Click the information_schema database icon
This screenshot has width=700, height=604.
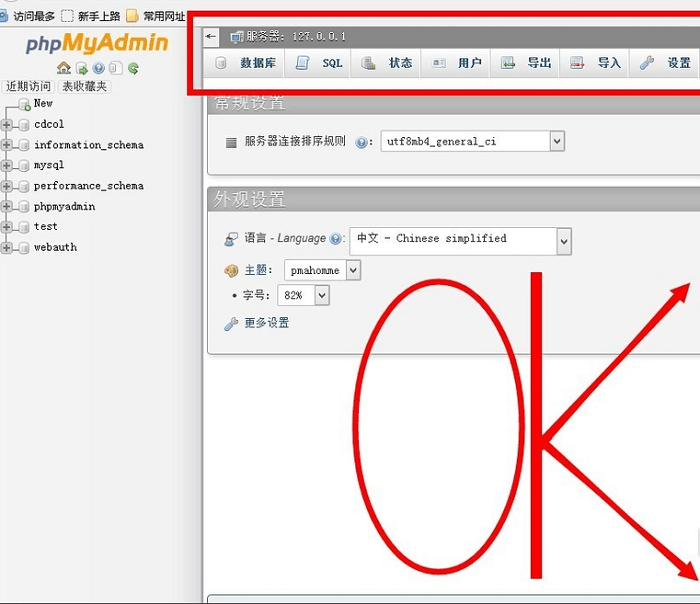(24, 146)
